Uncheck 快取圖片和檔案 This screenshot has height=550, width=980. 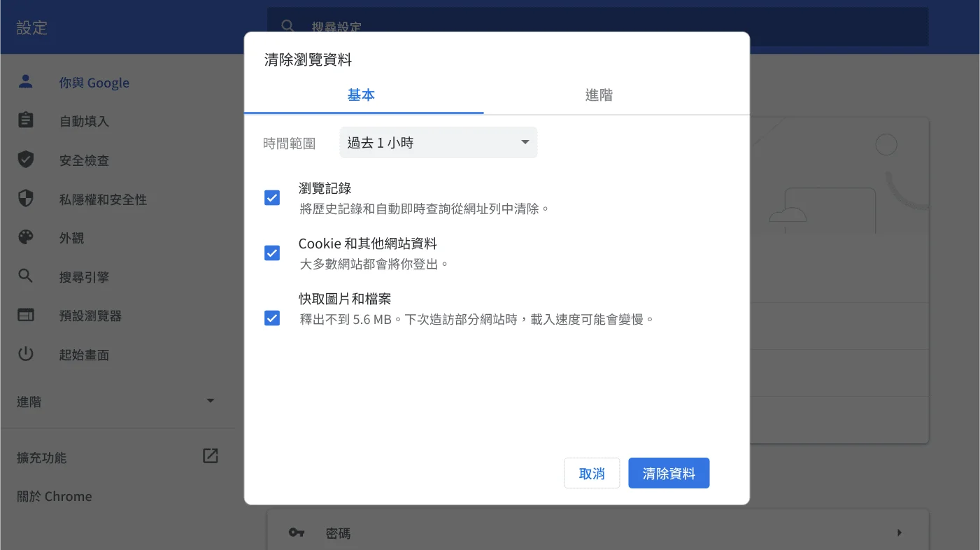(x=272, y=318)
